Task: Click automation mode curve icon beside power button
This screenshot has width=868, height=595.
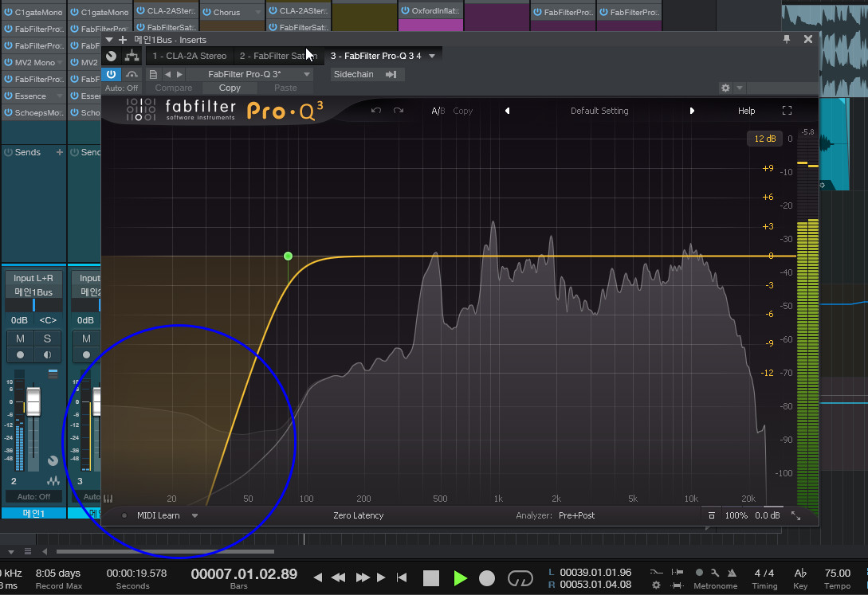Action: (x=132, y=74)
